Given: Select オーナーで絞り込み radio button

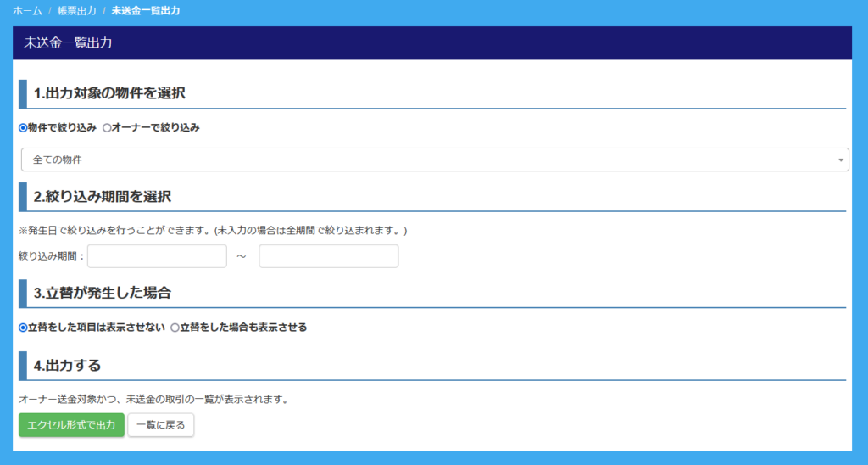Looking at the screenshot, I should click(107, 128).
